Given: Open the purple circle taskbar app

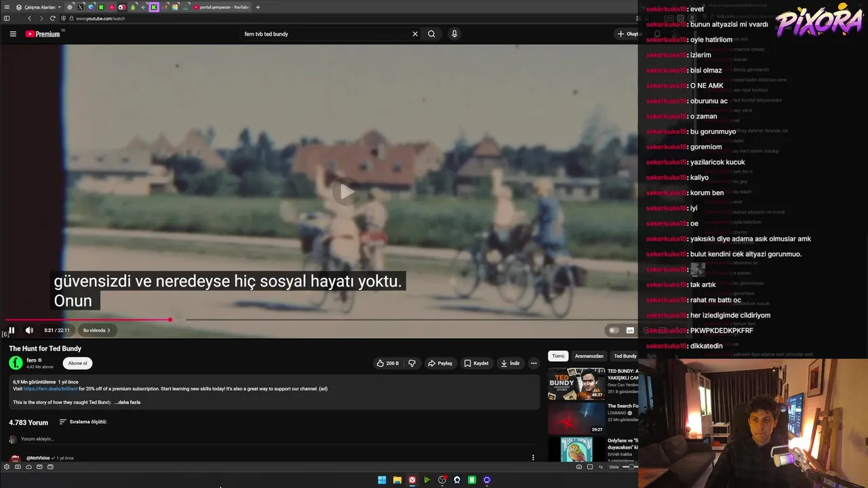Looking at the screenshot, I should click(487, 480).
